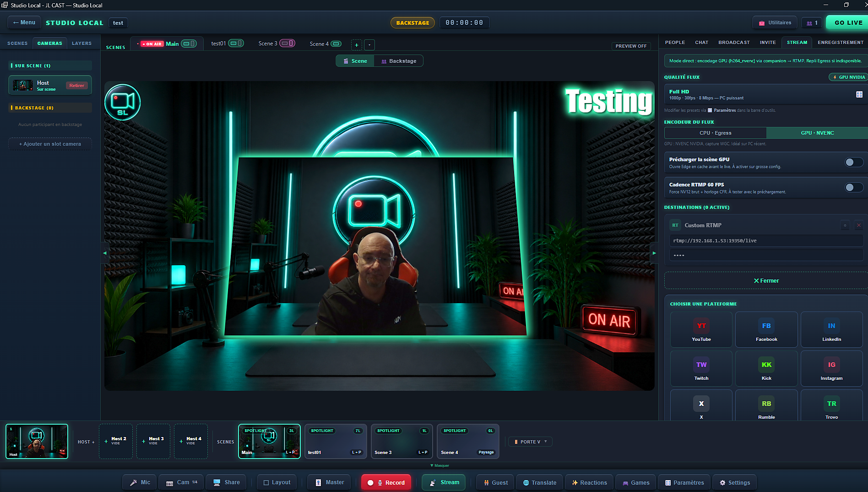Switch preview to Backstage view
The image size is (868, 492).
click(399, 61)
